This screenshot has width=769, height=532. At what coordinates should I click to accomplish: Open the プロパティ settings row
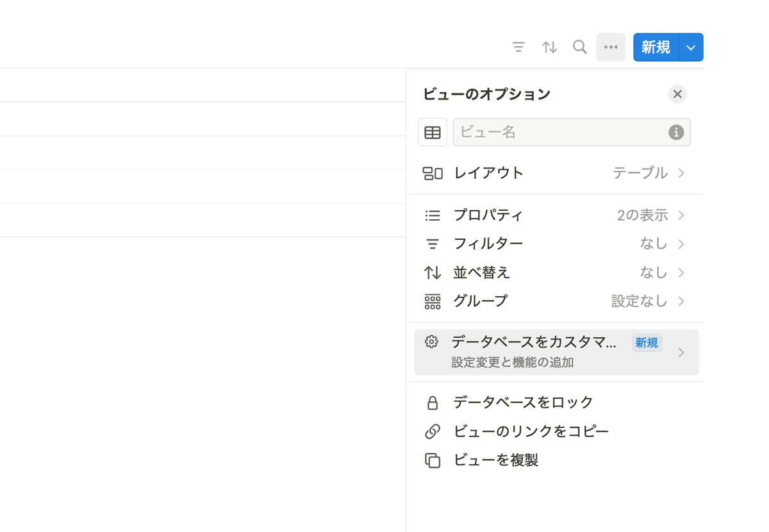[555, 215]
